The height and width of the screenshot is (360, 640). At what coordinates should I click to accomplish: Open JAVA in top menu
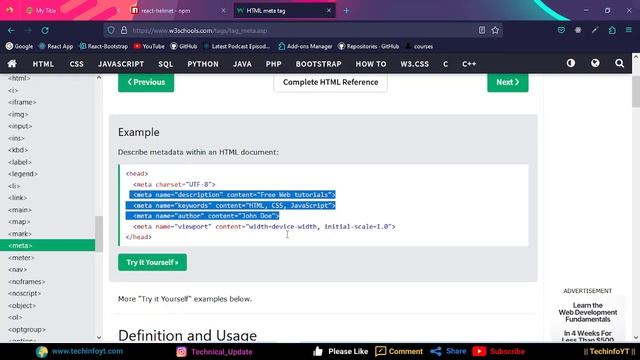coord(242,64)
